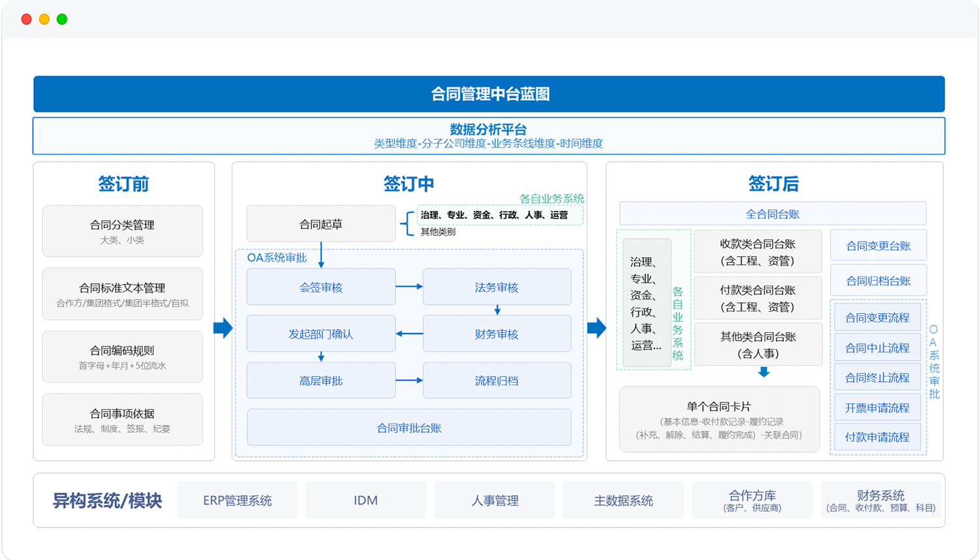
Task: Click the 单个合同卡片 box
Action: tap(719, 419)
